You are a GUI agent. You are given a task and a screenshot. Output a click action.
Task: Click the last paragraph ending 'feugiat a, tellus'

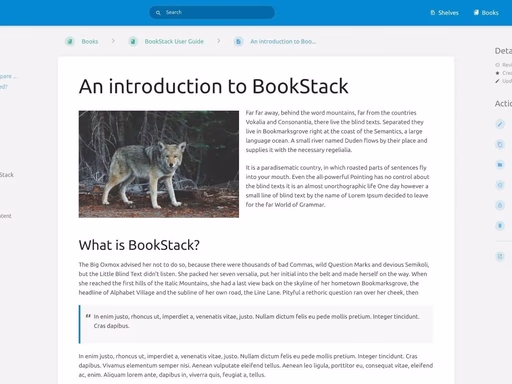pyautogui.click(x=256, y=365)
